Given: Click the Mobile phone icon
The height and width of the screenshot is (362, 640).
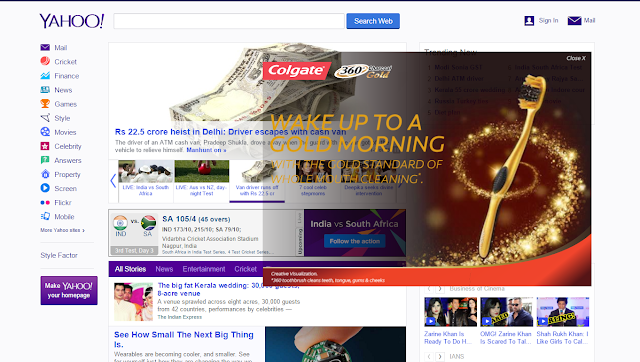Looking at the screenshot, I should tap(45, 216).
